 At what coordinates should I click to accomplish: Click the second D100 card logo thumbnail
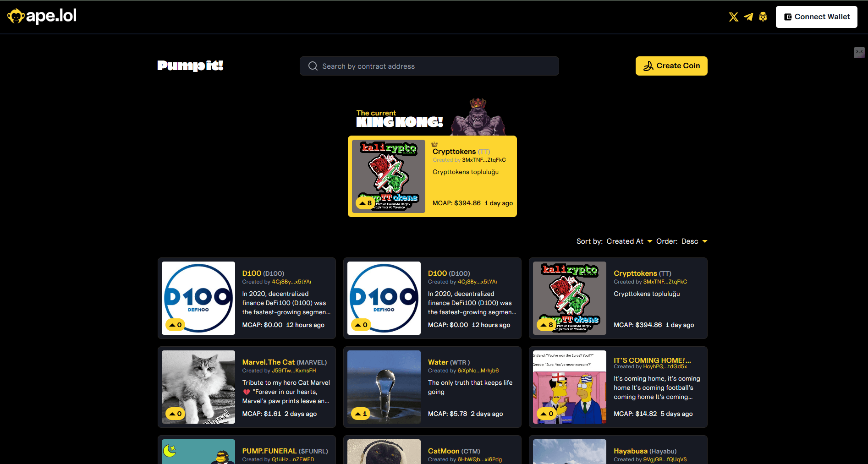tap(384, 298)
